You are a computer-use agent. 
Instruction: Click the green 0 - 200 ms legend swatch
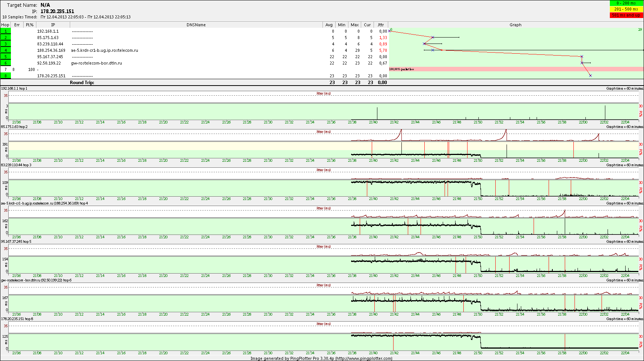(x=626, y=3)
